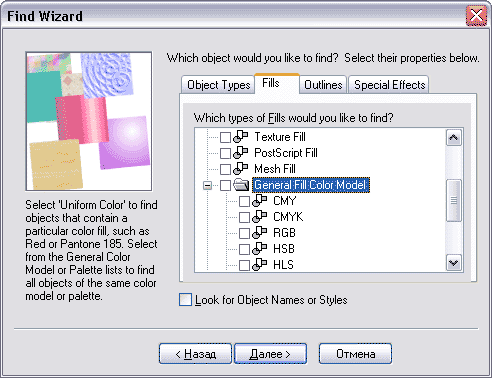This screenshot has height=378, width=492.
Task: Click the fills list scroll up arrow
Action: pos(454,137)
